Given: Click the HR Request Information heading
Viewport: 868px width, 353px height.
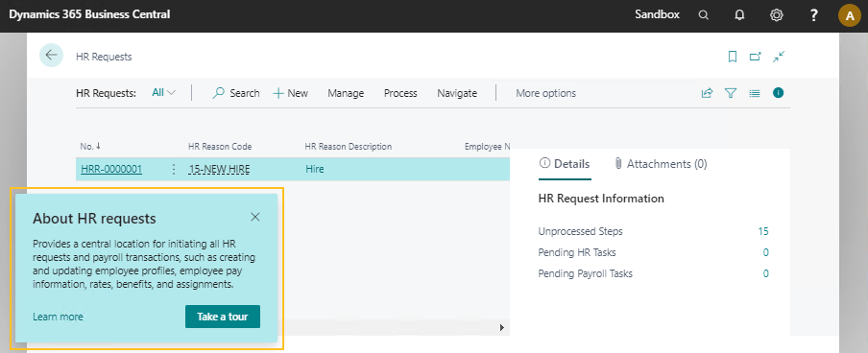Looking at the screenshot, I should pos(601,198).
